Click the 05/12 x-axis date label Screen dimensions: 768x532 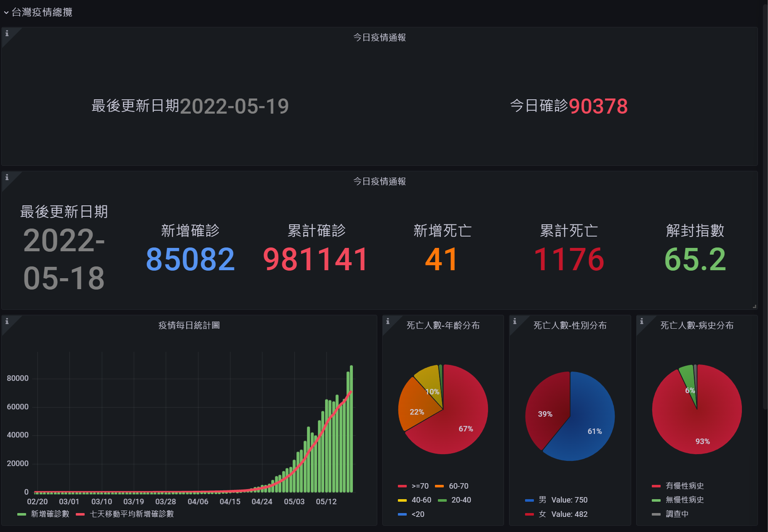pyautogui.click(x=326, y=502)
